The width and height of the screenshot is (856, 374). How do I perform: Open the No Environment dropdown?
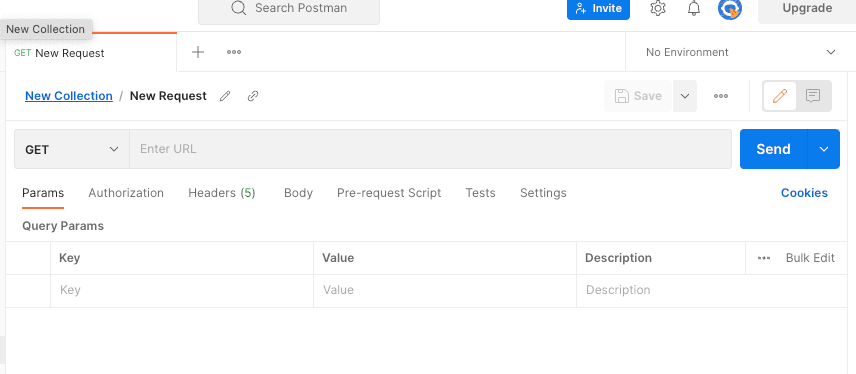pos(740,52)
